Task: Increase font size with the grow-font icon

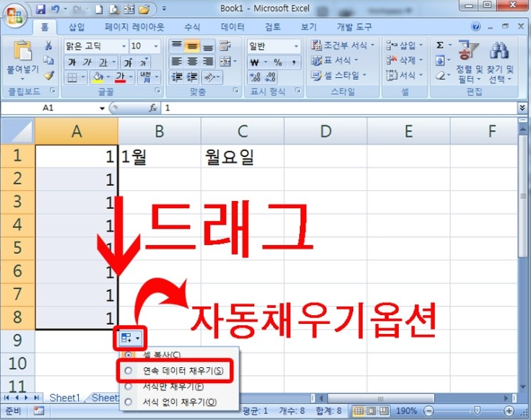Action: tap(128, 62)
